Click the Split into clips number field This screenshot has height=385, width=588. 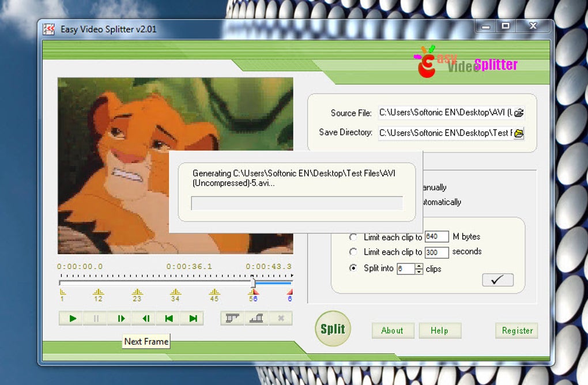pos(406,269)
